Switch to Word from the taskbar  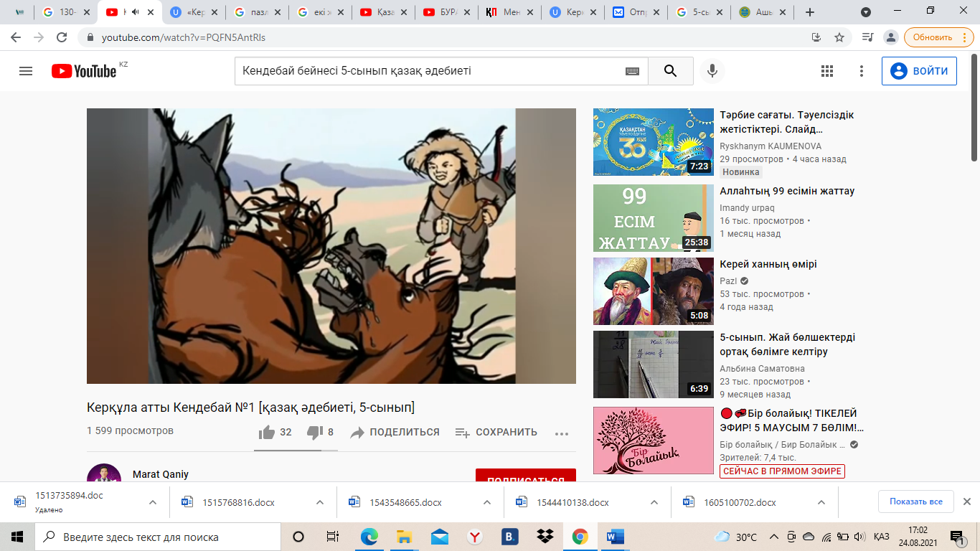click(616, 537)
